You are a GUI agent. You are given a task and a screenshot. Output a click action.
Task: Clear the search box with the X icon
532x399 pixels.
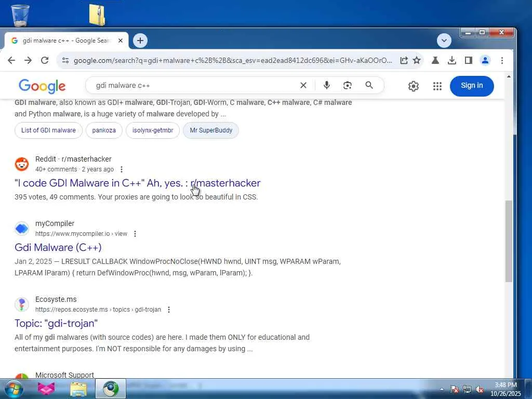click(303, 86)
